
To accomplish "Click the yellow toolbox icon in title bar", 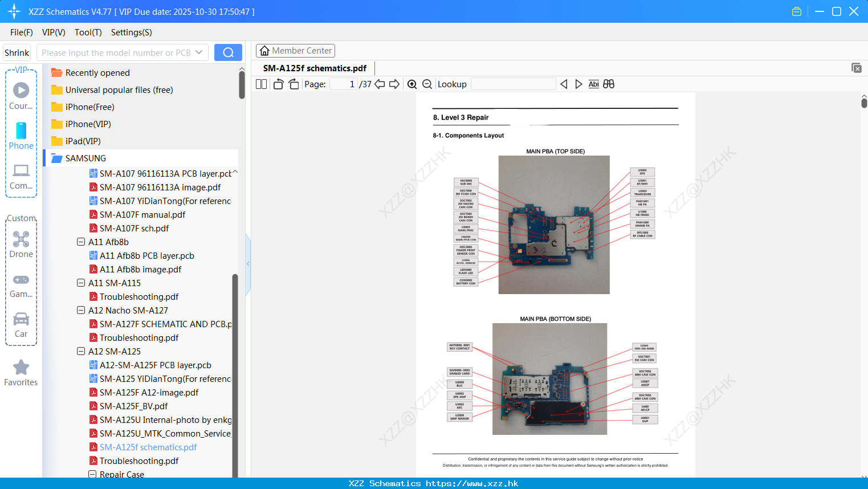I will click(x=797, y=11).
